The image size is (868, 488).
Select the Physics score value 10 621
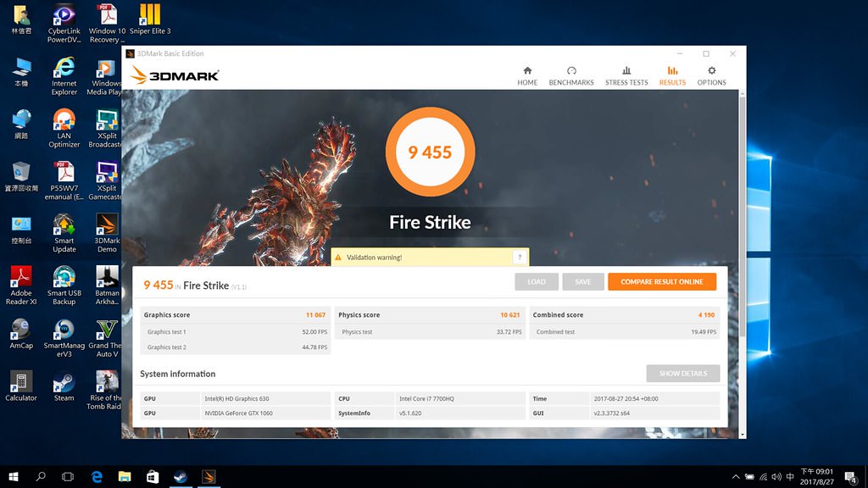[509, 315]
